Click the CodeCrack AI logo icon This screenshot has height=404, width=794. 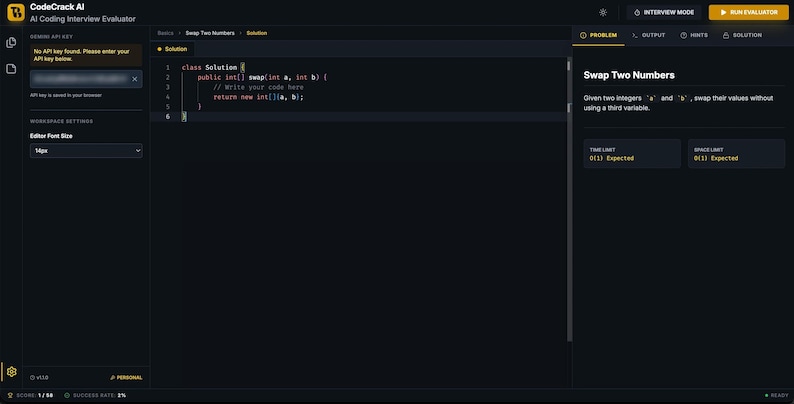point(16,13)
